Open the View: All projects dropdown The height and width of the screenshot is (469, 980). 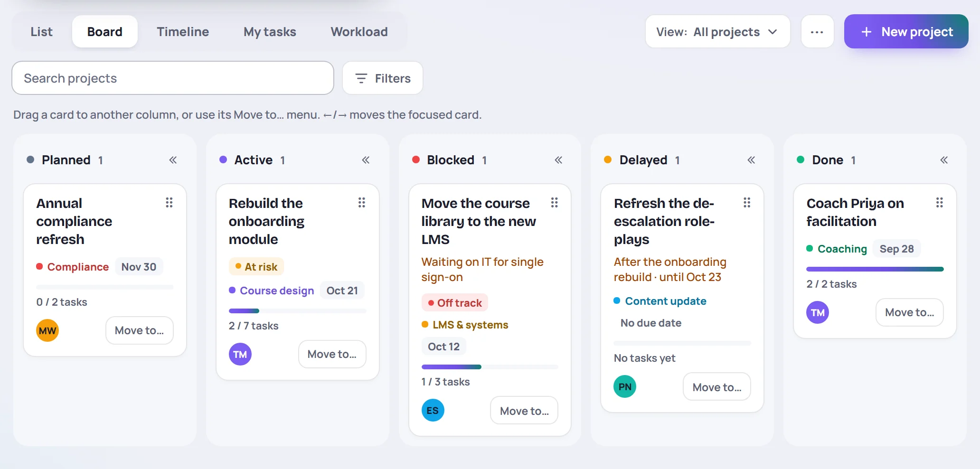(x=717, y=32)
